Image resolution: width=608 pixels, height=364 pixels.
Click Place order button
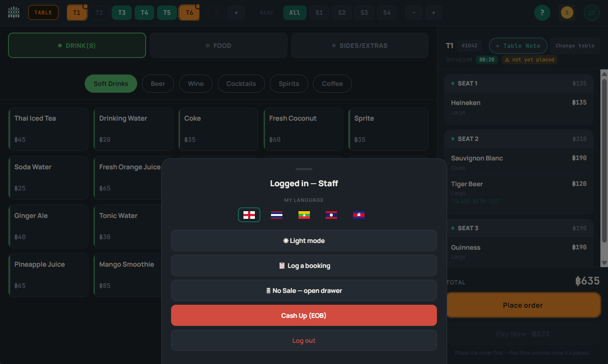523,305
